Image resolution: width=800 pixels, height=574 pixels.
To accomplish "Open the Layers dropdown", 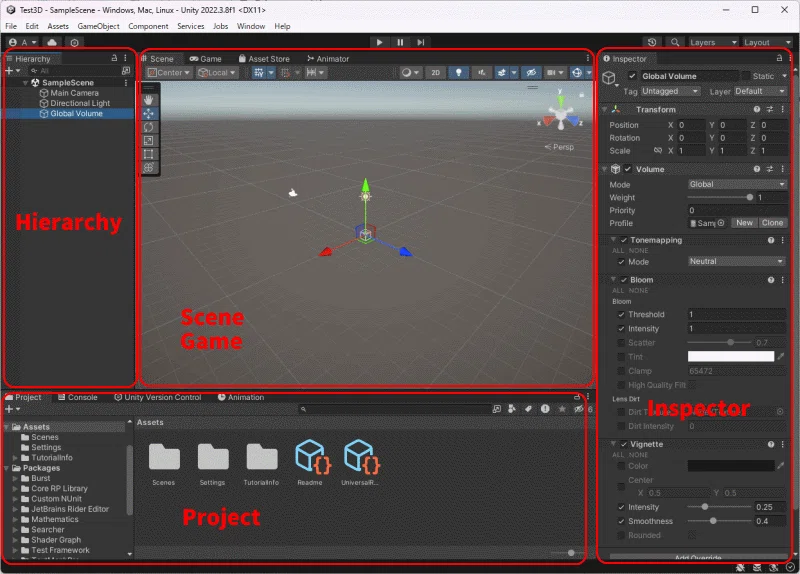I will [x=713, y=42].
